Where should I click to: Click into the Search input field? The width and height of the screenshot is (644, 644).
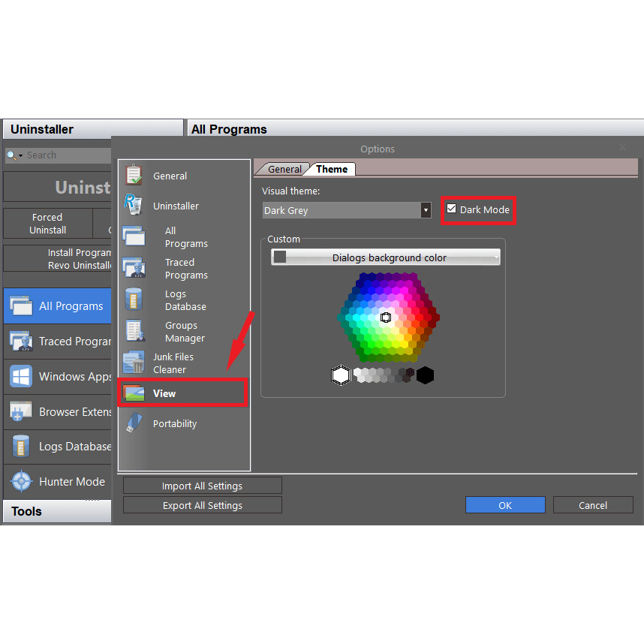pos(68,155)
